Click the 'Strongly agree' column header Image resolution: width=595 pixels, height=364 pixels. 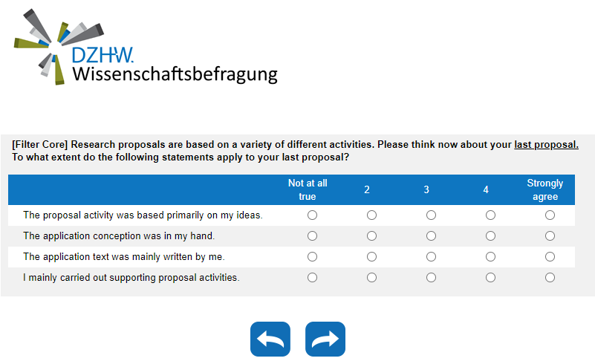[x=545, y=190]
